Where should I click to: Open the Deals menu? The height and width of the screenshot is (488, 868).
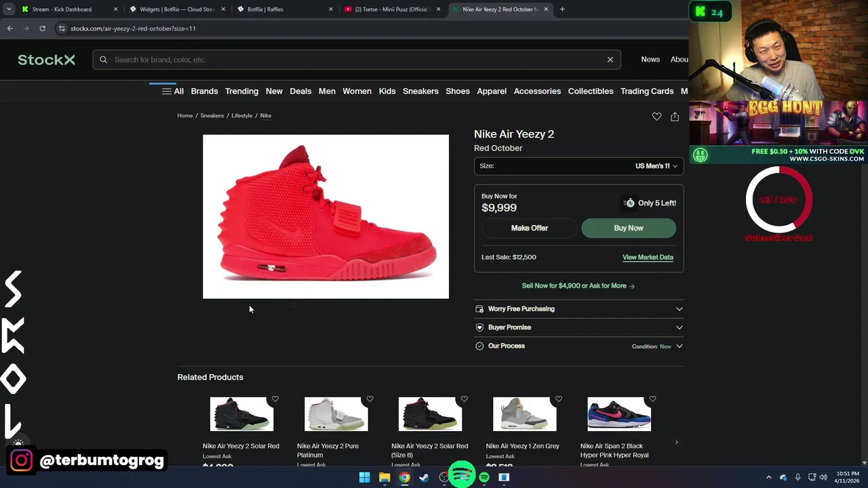coord(300,91)
